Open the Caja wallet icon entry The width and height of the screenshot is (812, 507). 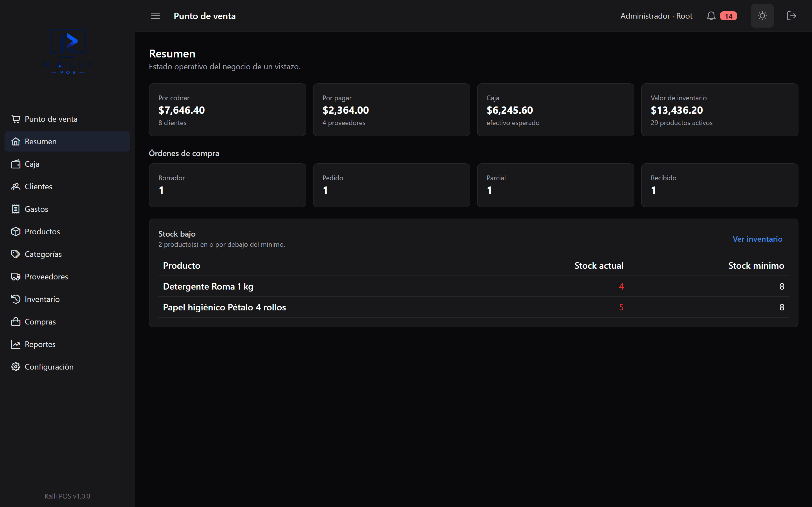(x=67, y=164)
